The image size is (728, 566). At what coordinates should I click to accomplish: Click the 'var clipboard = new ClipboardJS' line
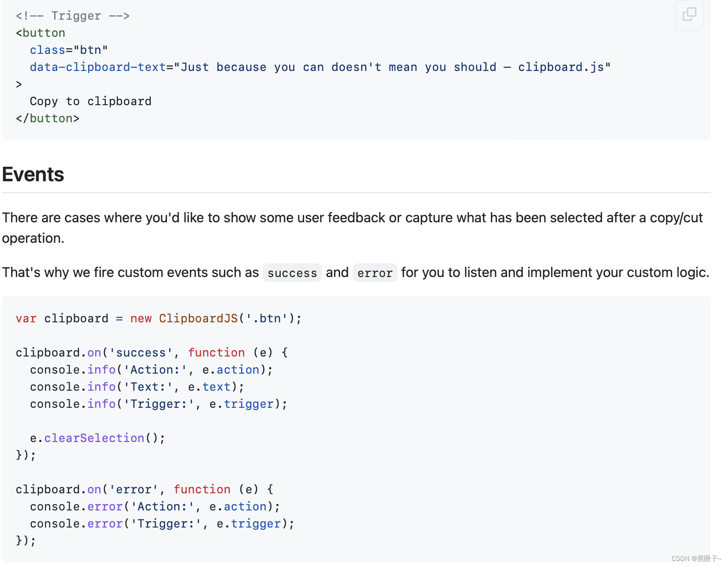click(159, 318)
